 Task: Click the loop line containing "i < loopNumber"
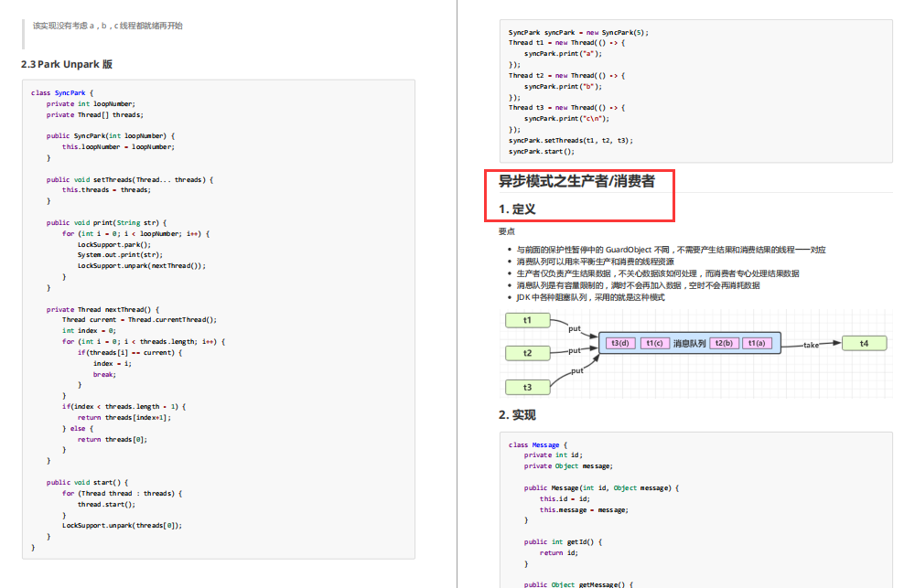pyautogui.click(x=136, y=233)
